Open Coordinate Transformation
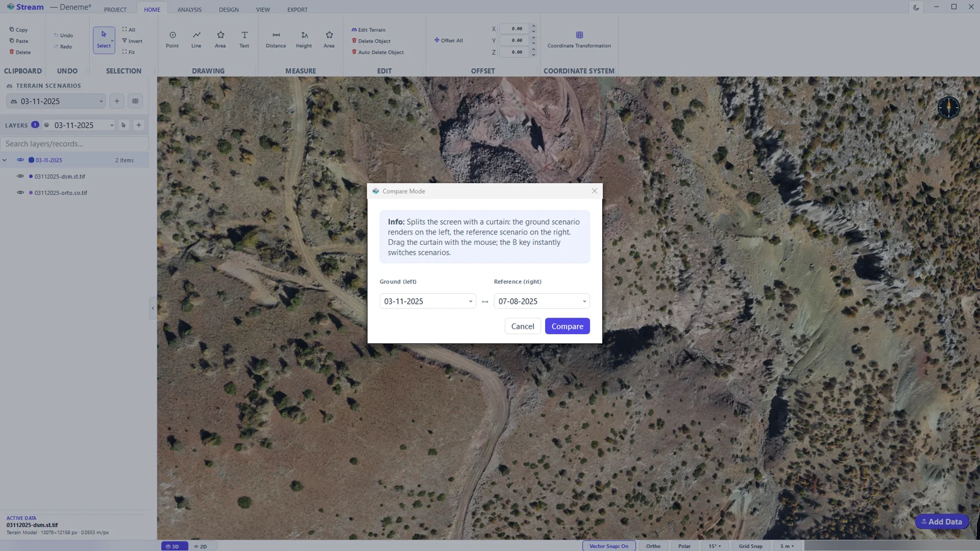The height and width of the screenshot is (551, 980). 579,40
